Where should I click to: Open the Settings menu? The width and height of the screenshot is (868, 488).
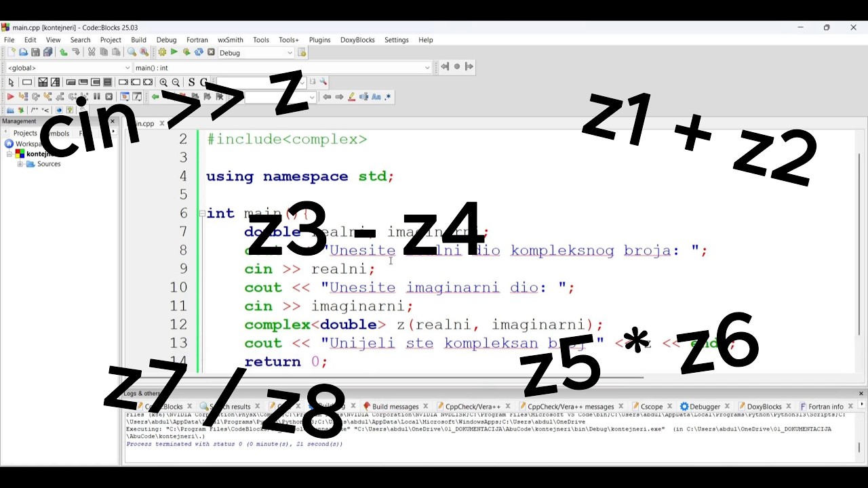point(397,40)
